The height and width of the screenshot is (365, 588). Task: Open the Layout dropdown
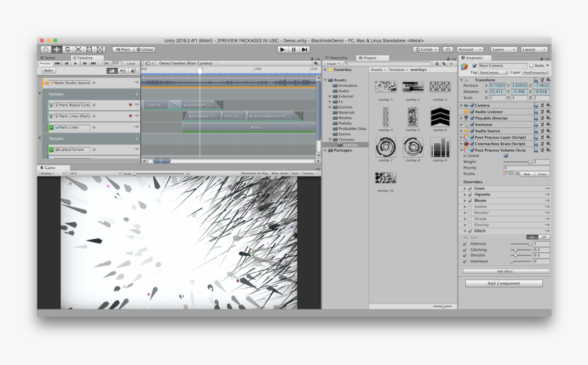[x=534, y=49]
